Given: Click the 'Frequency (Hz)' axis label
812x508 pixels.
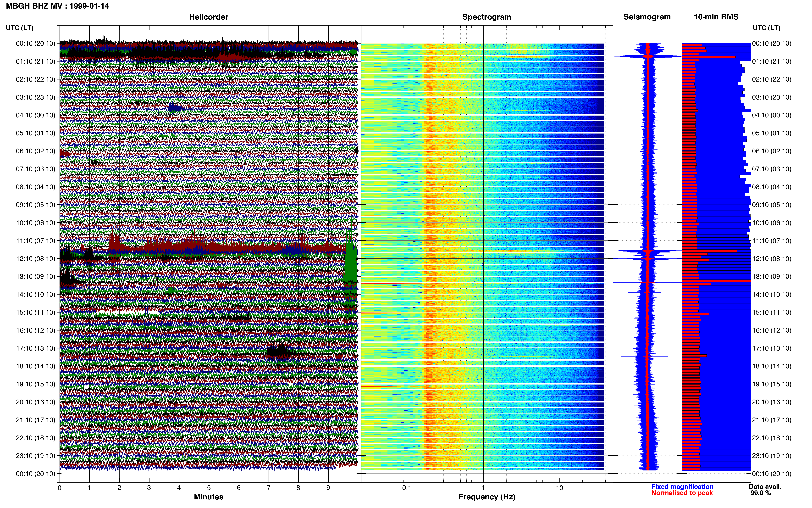Looking at the screenshot, I should [487, 497].
